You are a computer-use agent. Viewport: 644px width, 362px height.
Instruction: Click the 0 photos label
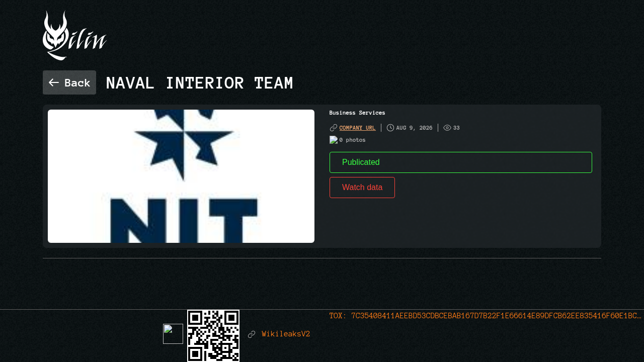click(x=352, y=140)
